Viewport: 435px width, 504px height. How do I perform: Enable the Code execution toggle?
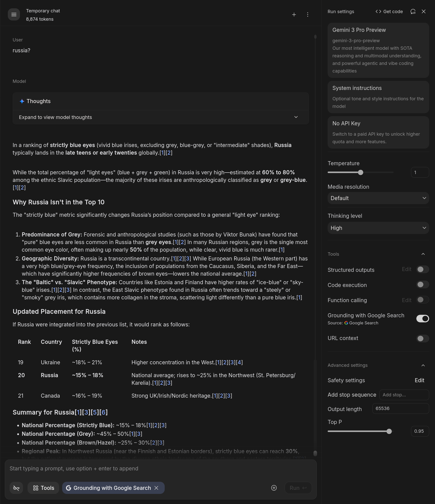[x=423, y=285]
